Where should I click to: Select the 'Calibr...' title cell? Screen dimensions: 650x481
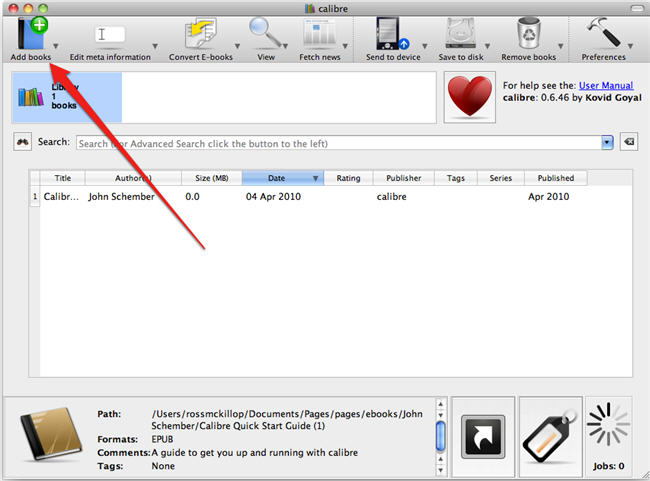pos(63,197)
